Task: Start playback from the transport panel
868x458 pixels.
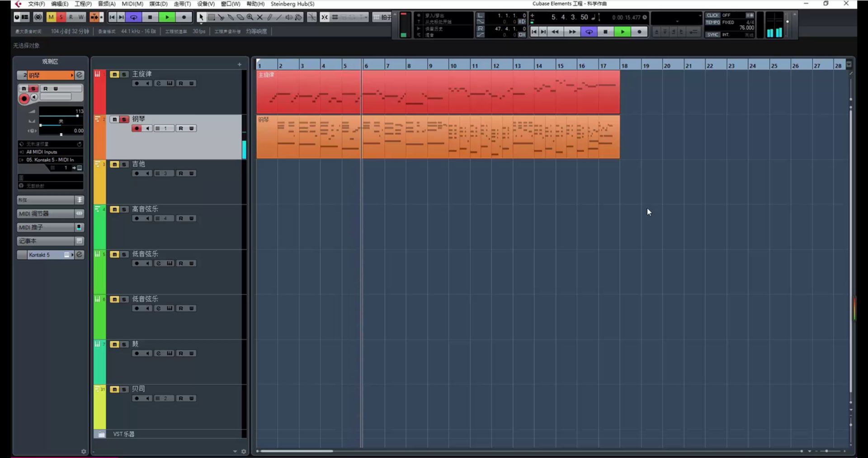Action: point(623,32)
